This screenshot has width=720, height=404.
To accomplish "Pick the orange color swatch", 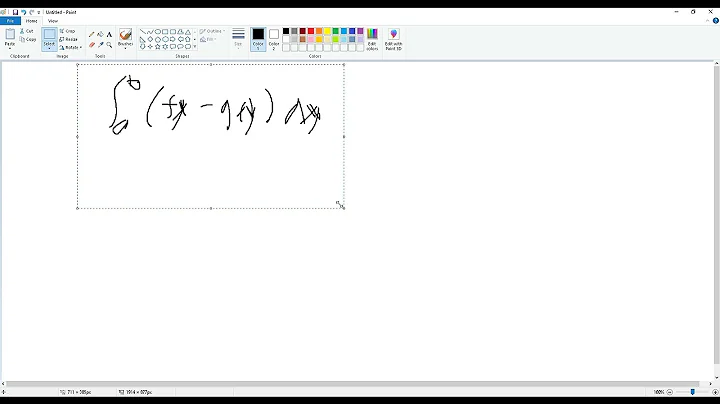I will [319, 31].
